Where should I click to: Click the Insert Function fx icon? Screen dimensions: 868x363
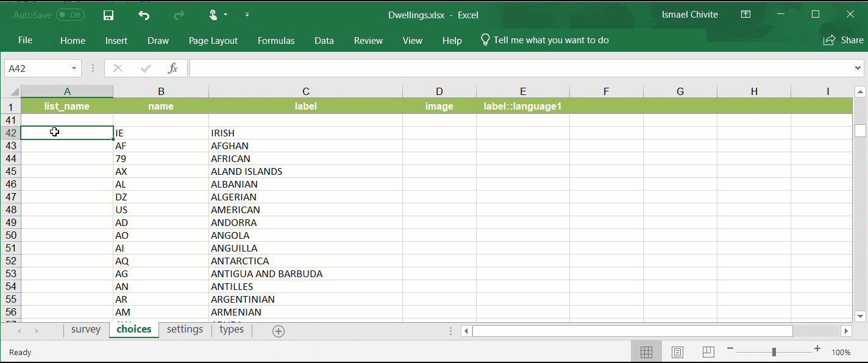[x=173, y=68]
